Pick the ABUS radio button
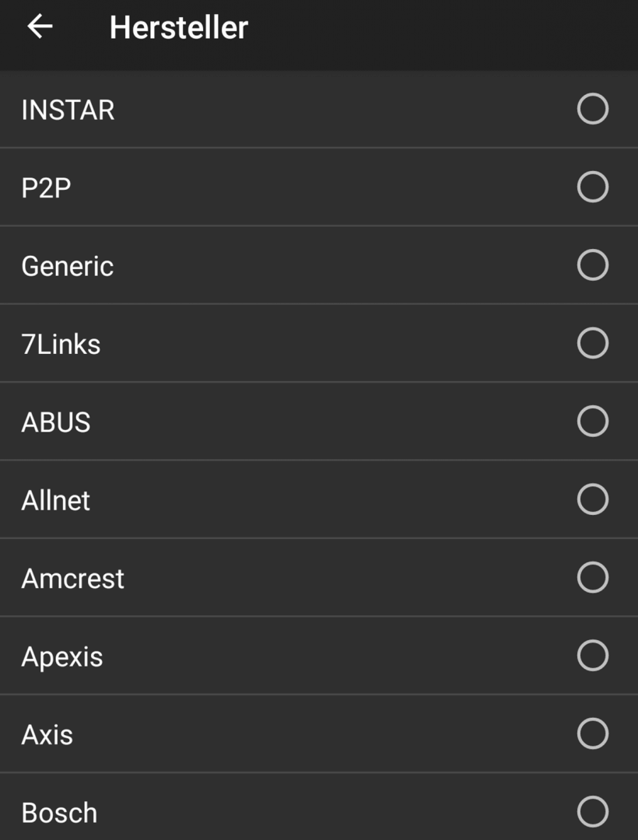 coord(592,421)
